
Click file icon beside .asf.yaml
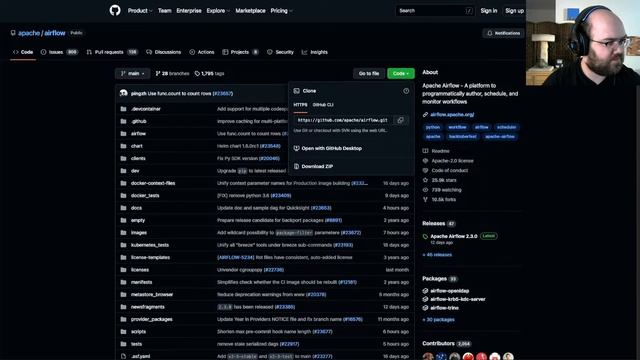[123, 356]
